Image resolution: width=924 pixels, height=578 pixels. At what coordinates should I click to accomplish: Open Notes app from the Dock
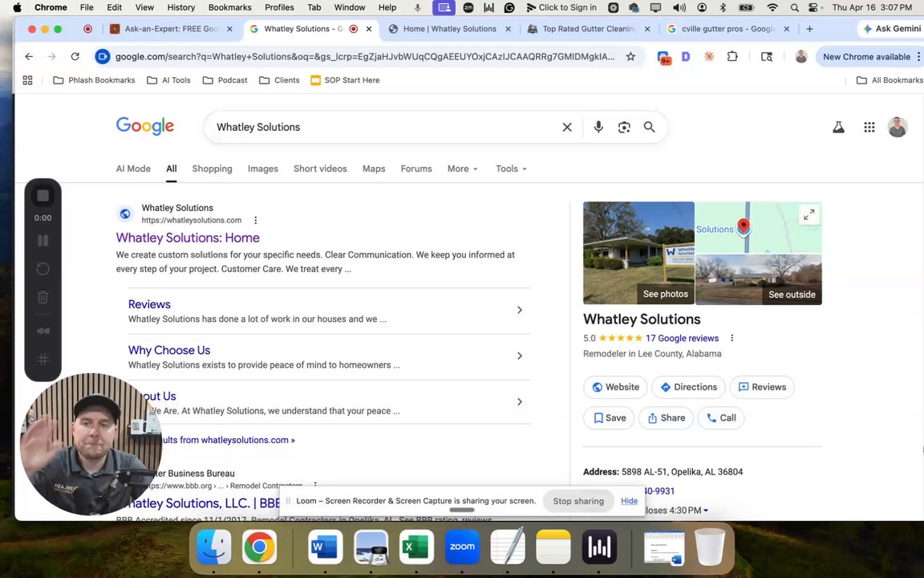coord(553,547)
